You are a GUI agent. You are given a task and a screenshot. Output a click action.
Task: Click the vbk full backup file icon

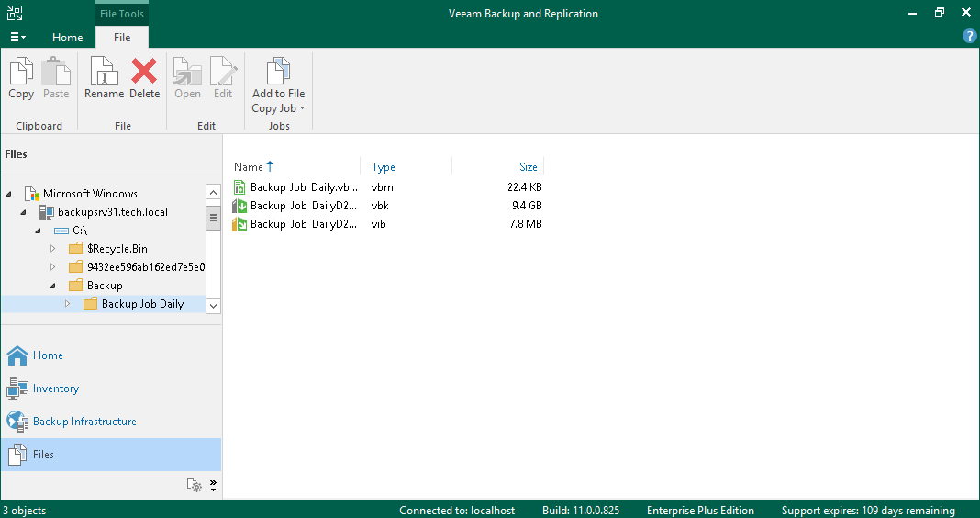pos(239,205)
